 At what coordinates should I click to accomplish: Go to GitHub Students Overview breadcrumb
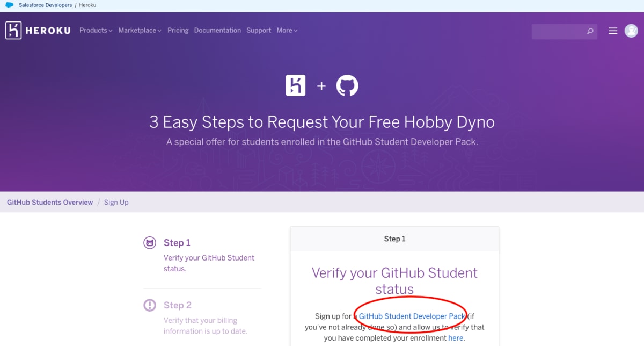[50, 203]
